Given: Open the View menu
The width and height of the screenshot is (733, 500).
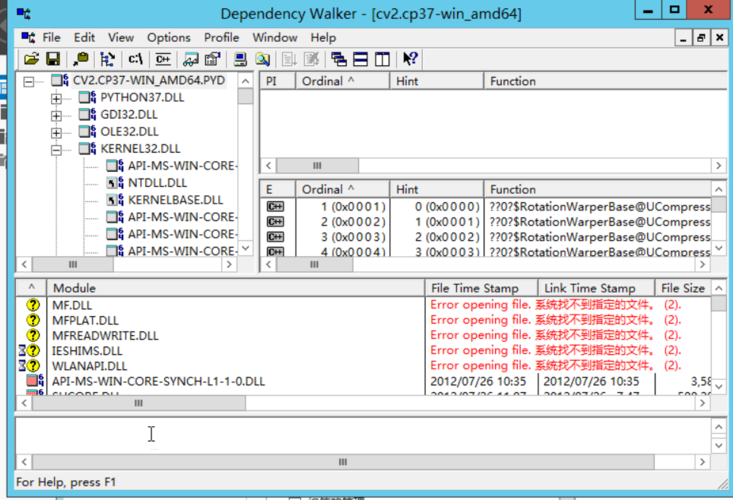Looking at the screenshot, I should pos(121,37).
